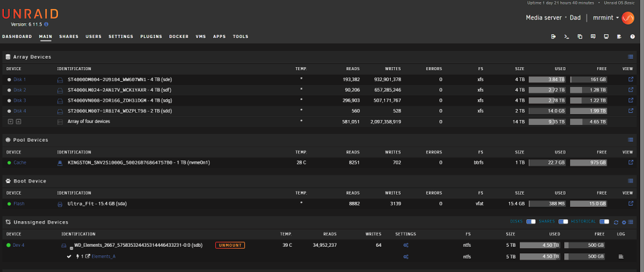The height and width of the screenshot is (272, 644).
Task: Open the log icon for Elements_A partition
Action: [x=621, y=257]
